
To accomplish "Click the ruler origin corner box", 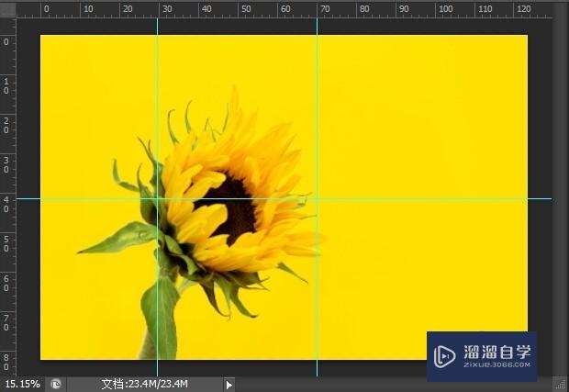I will 7,8.
